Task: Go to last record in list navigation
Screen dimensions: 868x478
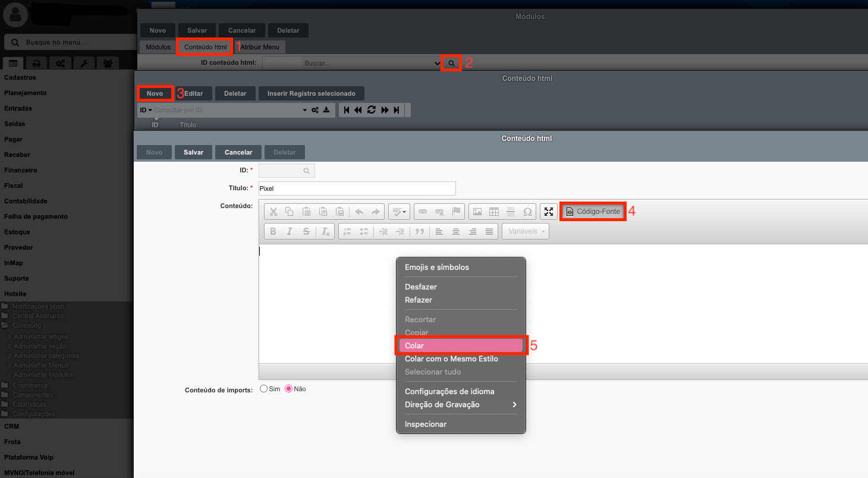Action: point(397,110)
